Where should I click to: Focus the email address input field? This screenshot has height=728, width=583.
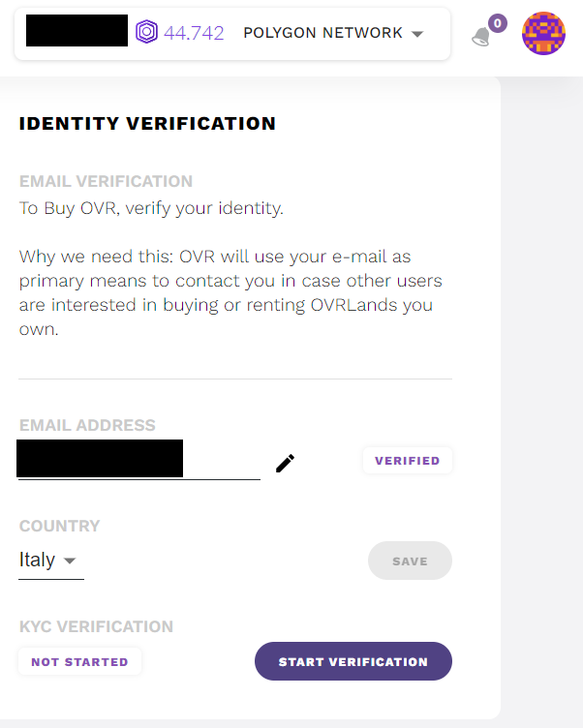[138, 459]
